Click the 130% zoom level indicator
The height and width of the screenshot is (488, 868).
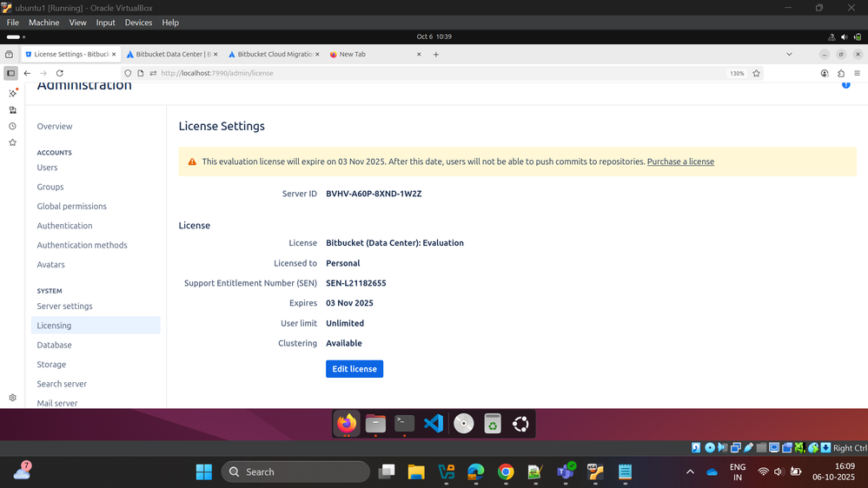click(x=737, y=73)
